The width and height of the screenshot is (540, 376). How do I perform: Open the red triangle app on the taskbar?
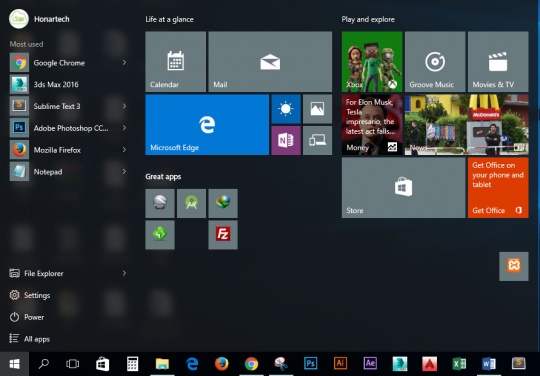click(x=429, y=364)
